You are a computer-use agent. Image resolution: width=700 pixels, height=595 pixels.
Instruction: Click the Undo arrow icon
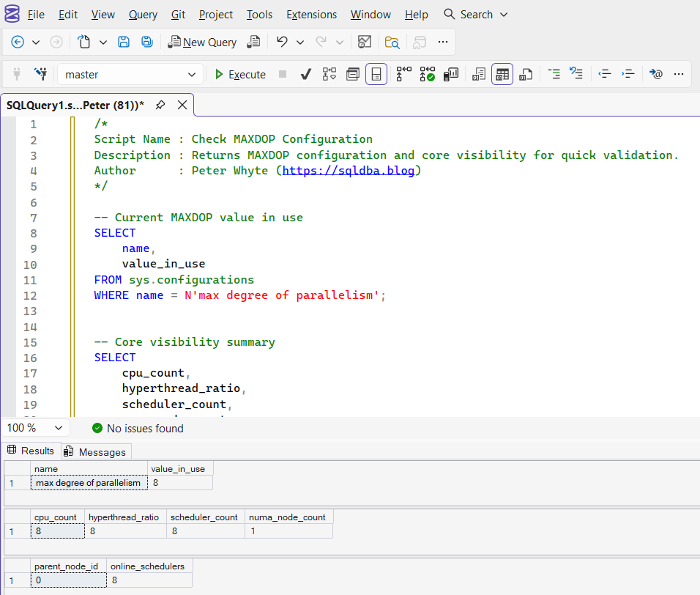(282, 42)
